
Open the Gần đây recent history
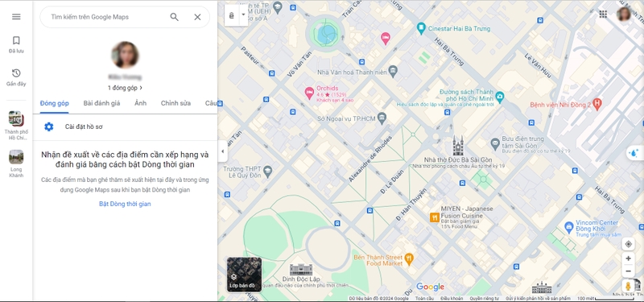coord(16,77)
